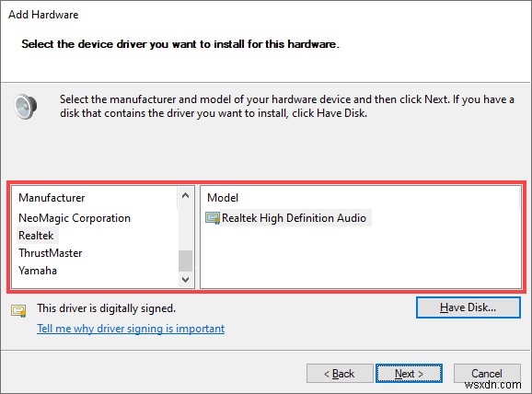Image resolution: width=532 pixels, height=394 pixels.
Task: Cancel the Add Hardware wizard
Action: [487, 374]
